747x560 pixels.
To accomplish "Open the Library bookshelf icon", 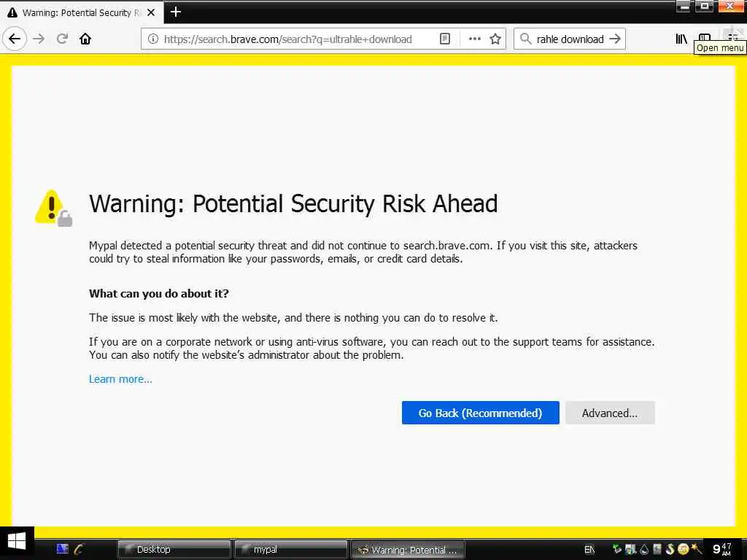I will [681, 39].
